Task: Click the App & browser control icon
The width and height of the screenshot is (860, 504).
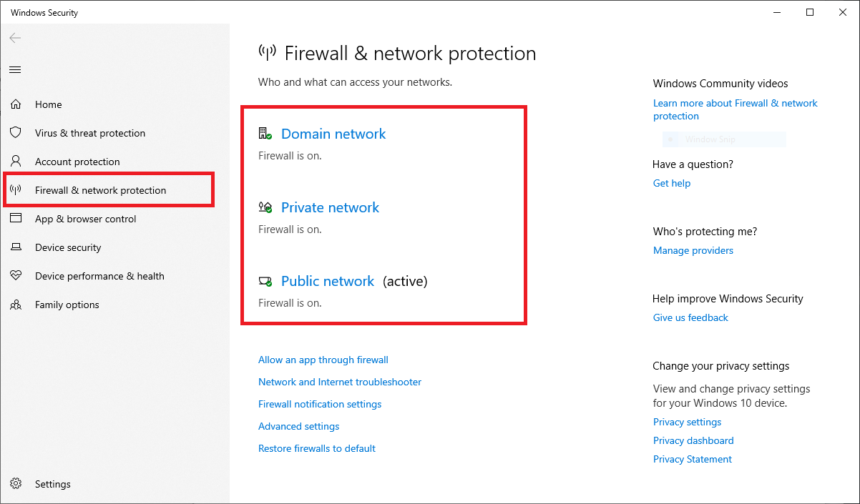Action: [16, 219]
